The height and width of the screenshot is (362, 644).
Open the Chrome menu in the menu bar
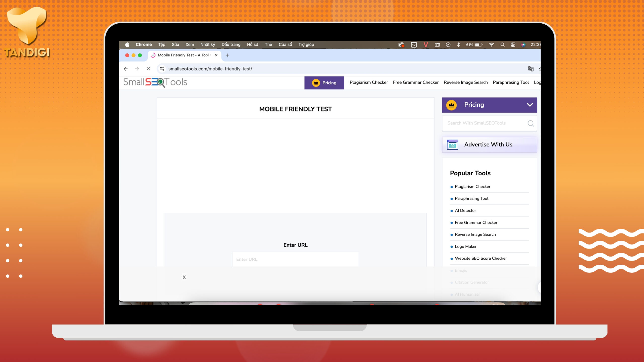[144, 45]
